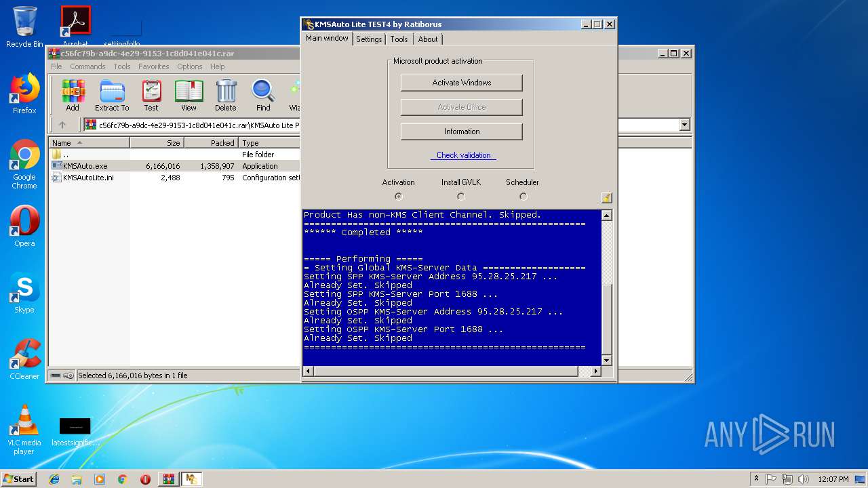This screenshot has height=488, width=868.
Task: Switch to the About tab in KMSAuto
Action: point(428,39)
